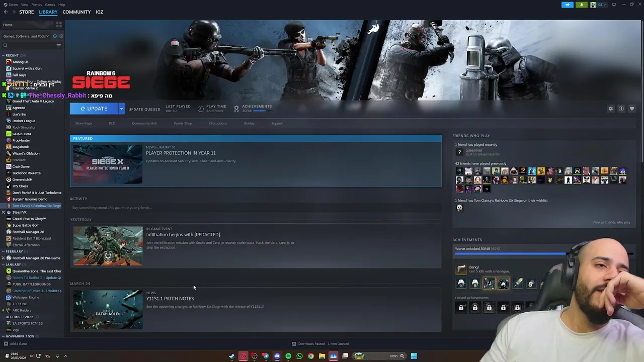Viewport: 644px width, 362px height.
Task: Open Spotify from the taskbar
Action: point(288,356)
